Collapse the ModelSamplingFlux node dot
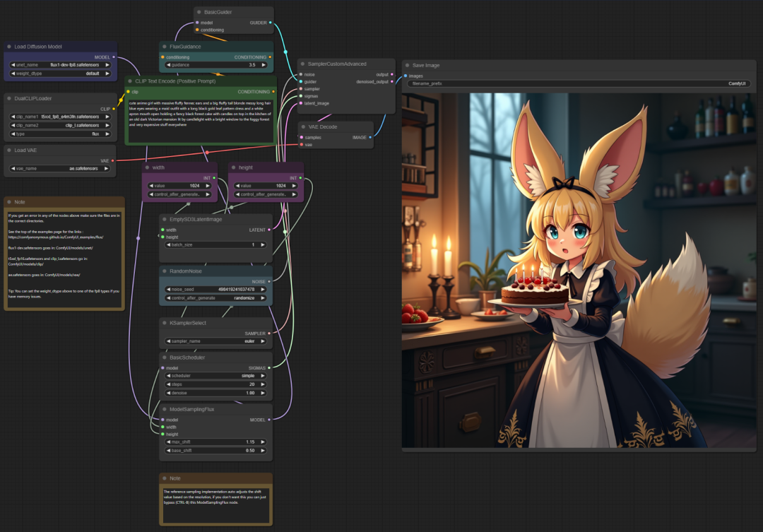The image size is (763, 532). 165,409
